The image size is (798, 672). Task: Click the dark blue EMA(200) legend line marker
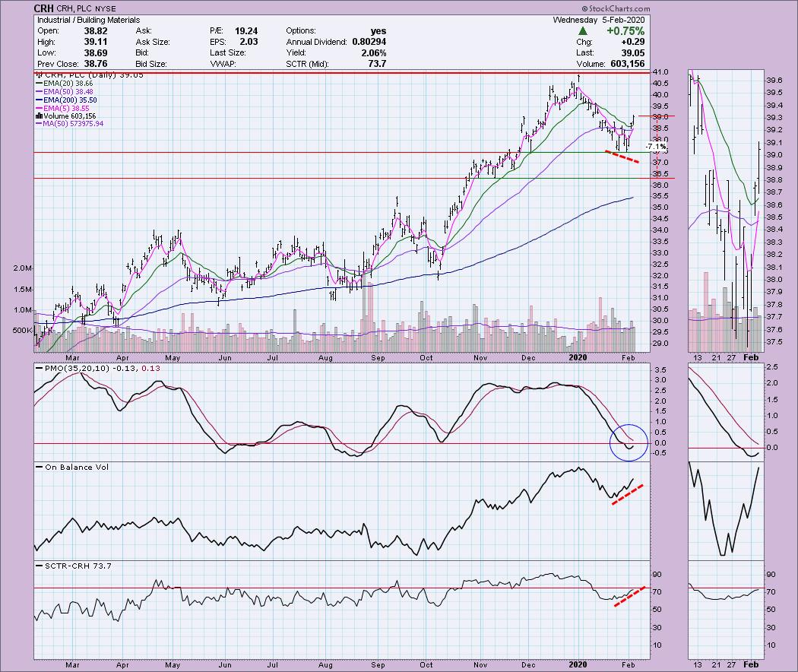40,100
